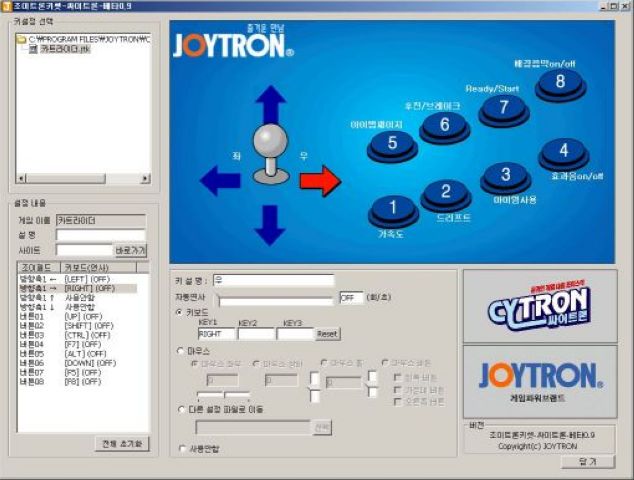Select the mouse button radio option
Screen dimensions: 634x480
point(385,363)
